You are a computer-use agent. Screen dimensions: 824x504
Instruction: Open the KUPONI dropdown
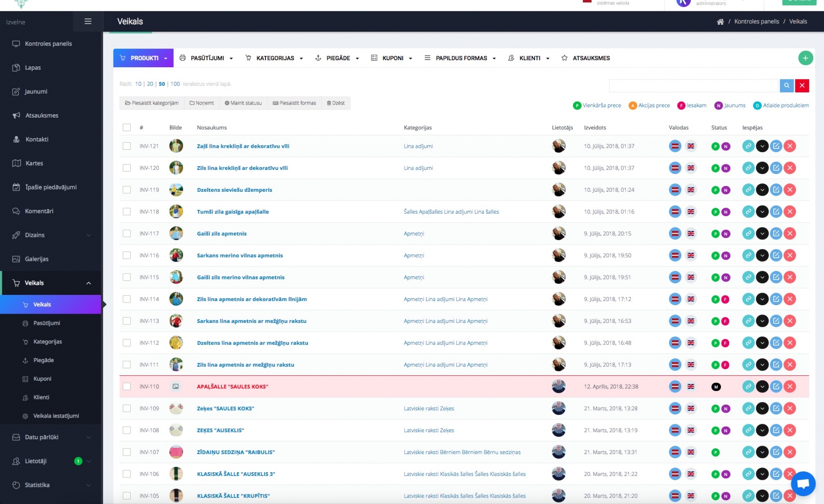(x=391, y=58)
